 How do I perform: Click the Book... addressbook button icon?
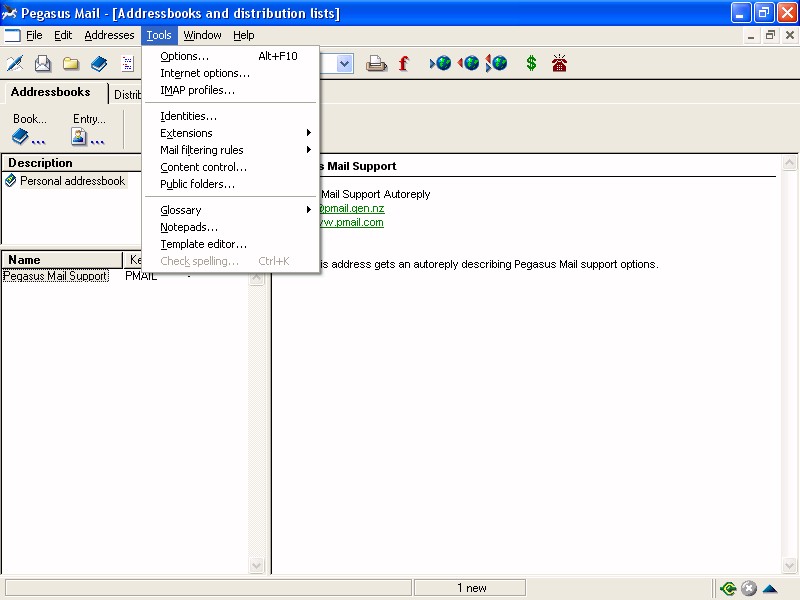(x=29, y=137)
